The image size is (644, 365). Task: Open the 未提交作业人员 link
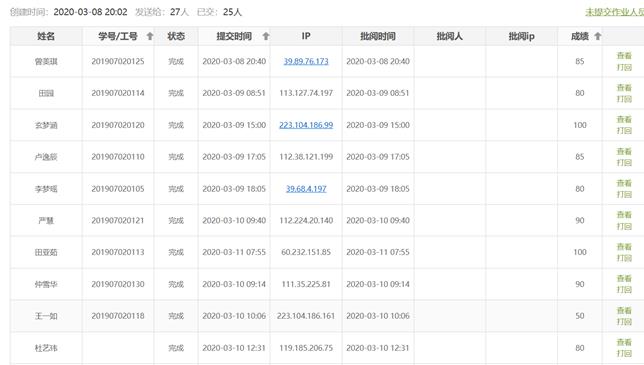click(x=614, y=12)
